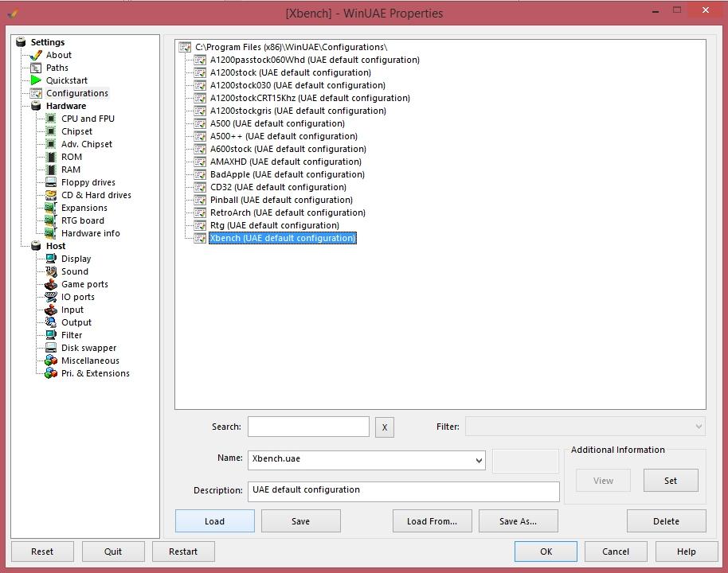Click the Paths icon in the sidebar
This screenshot has height=573, width=728.
[x=36, y=68]
